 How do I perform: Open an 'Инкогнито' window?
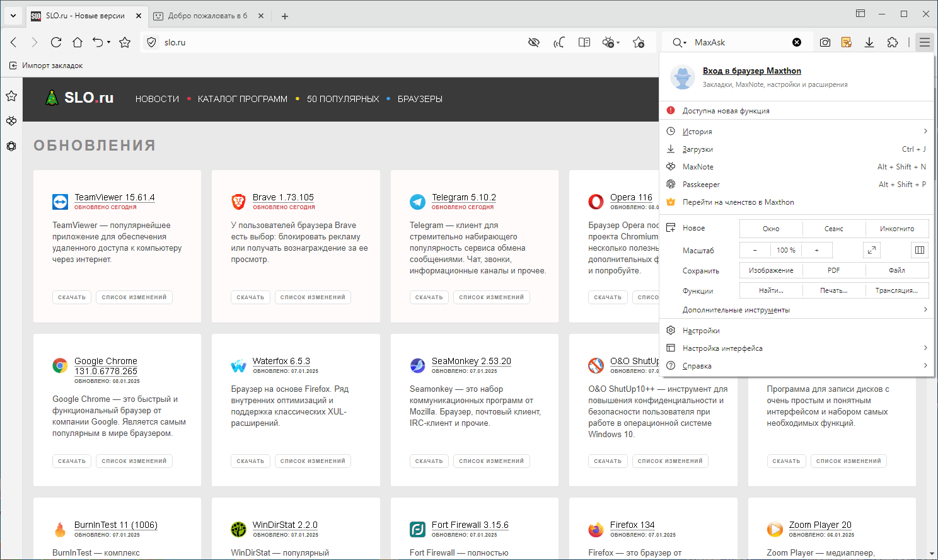tap(897, 229)
